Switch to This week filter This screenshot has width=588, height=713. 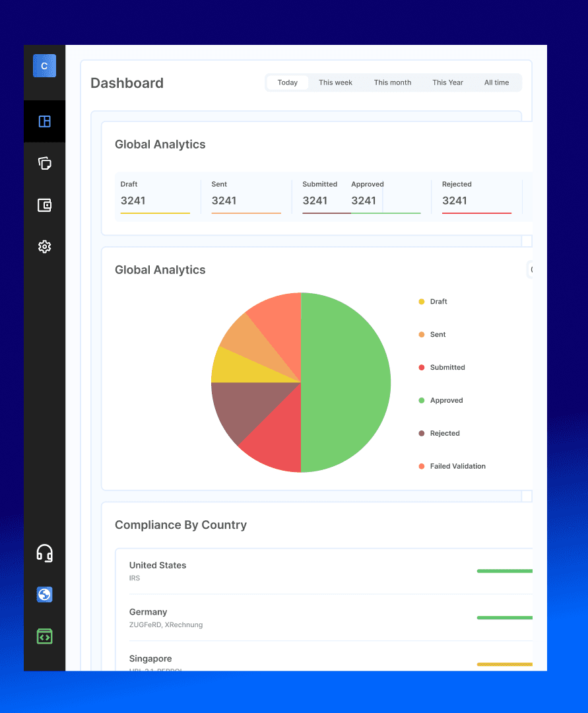click(x=335, y=83)
